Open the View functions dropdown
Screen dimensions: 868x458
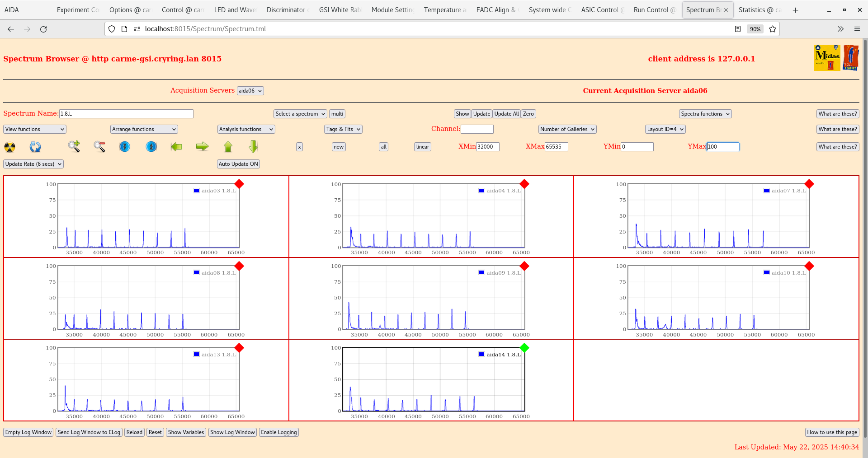coord(34,129)
